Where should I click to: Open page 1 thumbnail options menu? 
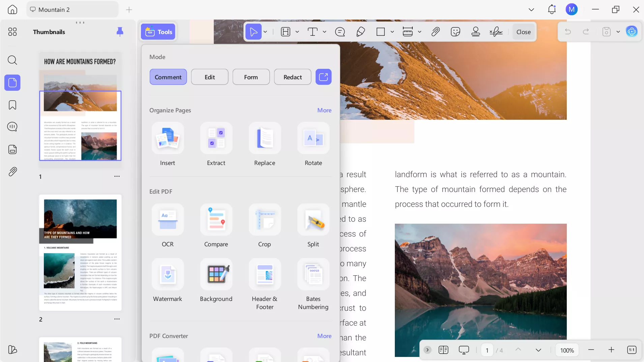(x=117, y=176)
